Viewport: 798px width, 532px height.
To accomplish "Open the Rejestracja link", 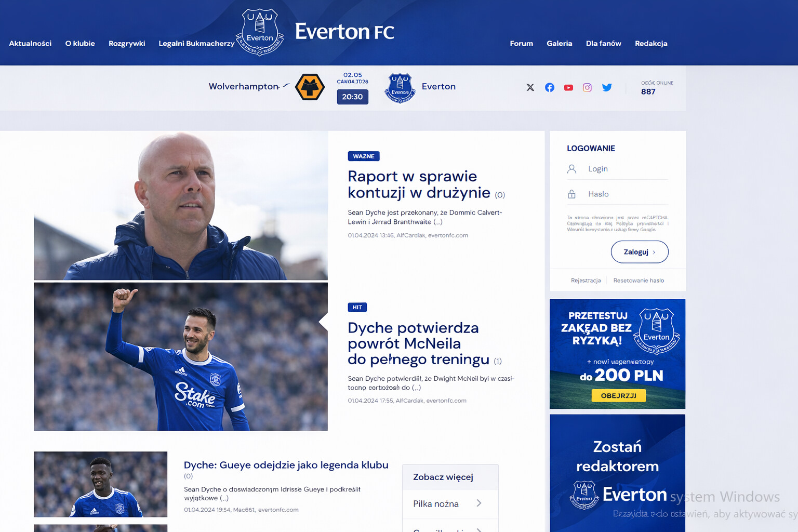I will [586, 281].
